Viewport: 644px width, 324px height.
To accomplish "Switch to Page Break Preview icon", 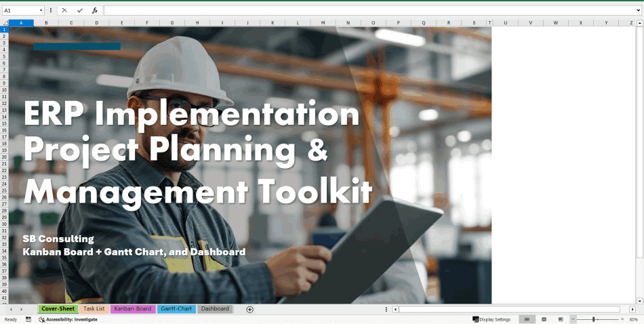I will [561, 319].
